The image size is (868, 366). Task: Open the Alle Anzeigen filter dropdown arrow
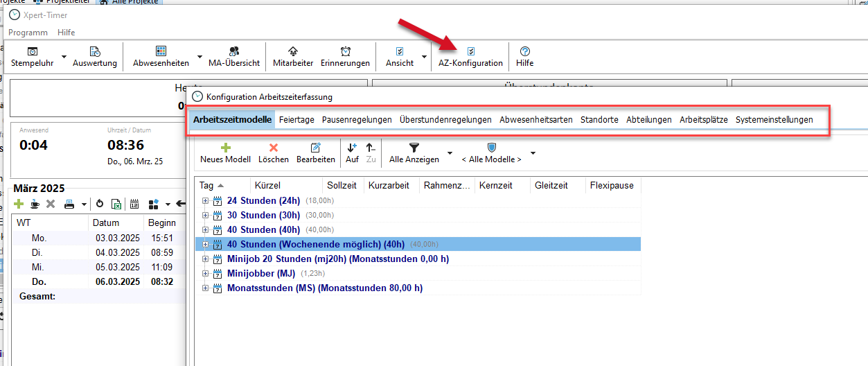[450, 152]
